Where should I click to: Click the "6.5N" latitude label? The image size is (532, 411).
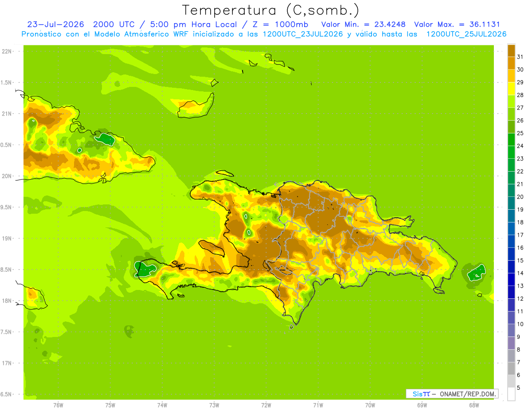[x=6, y=395]
